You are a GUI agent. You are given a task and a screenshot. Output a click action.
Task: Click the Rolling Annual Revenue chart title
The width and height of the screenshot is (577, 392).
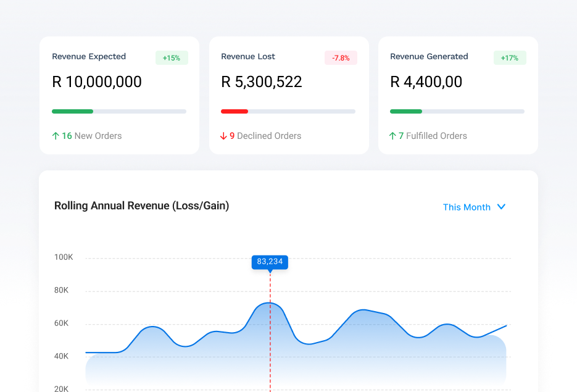[141, 206]
